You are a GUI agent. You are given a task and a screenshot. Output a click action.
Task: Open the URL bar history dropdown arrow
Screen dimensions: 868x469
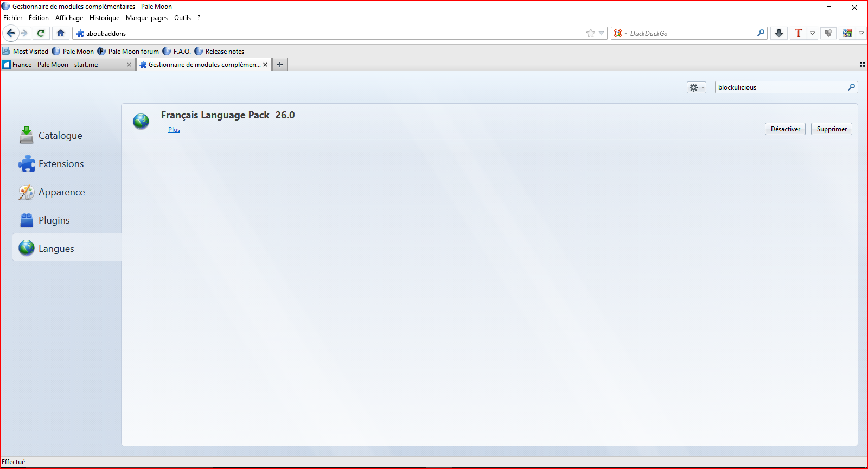[601, 33]
